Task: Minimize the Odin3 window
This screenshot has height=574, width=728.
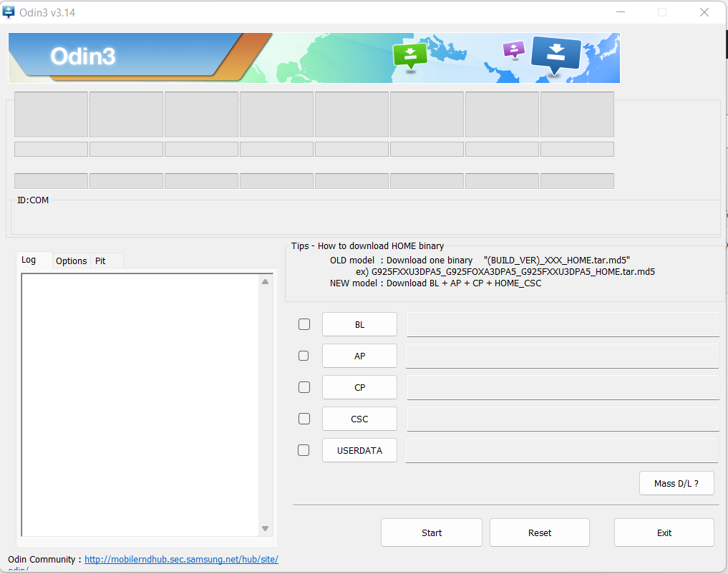Action: 621,12
